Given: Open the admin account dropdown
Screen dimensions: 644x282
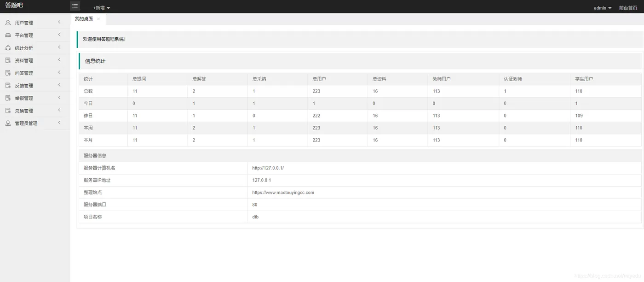Looking at the screenshot, I should (603, 8).
